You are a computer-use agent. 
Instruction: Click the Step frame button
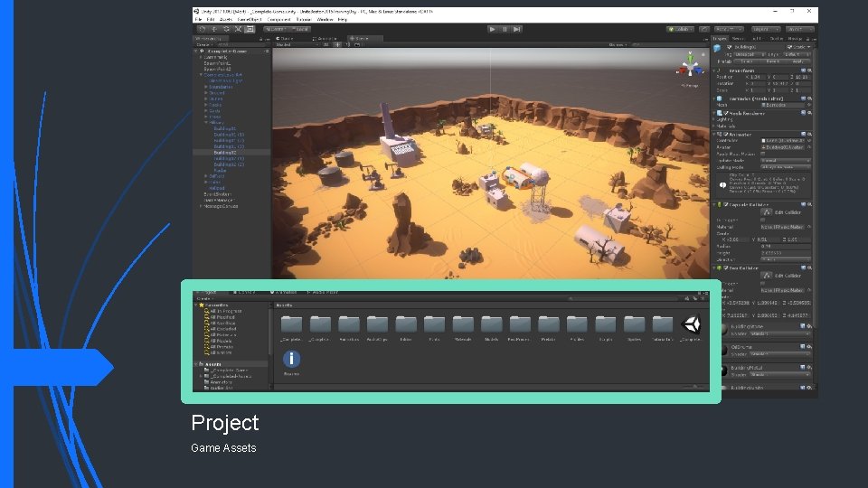517,29
